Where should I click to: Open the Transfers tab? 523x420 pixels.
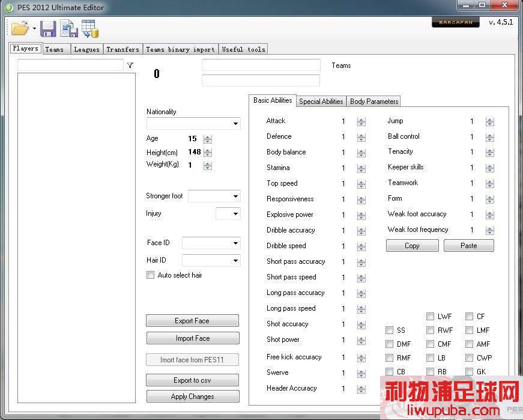point(122,49)
